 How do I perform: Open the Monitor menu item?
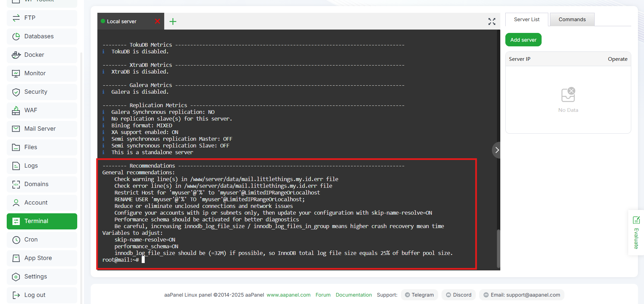[x=42, y=73]
